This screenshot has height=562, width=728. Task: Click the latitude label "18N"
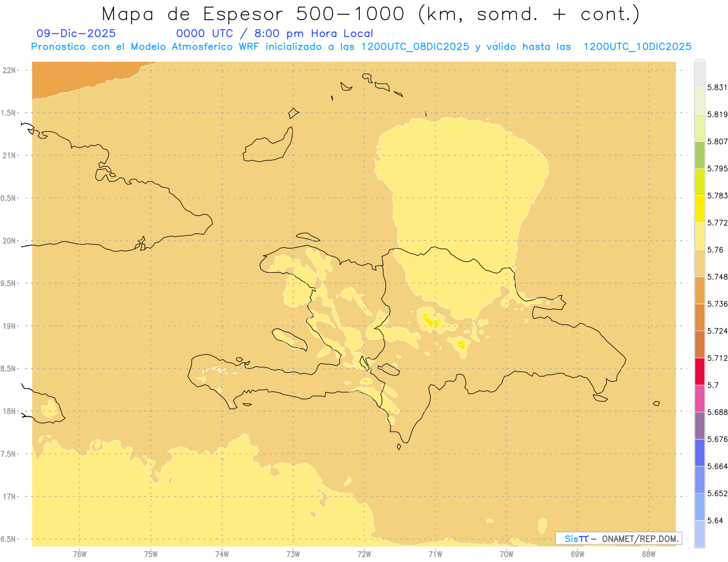click(9, 411)
